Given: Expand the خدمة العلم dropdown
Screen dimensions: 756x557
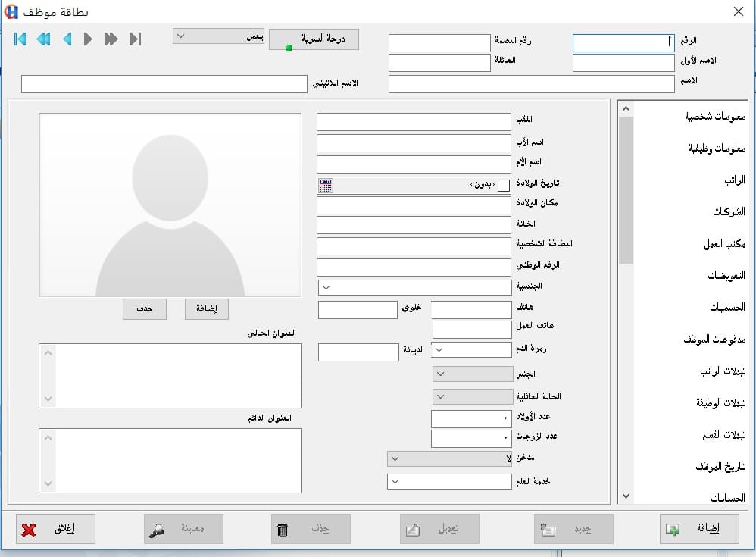Looking at the screenshot, I should click(394, 482).
